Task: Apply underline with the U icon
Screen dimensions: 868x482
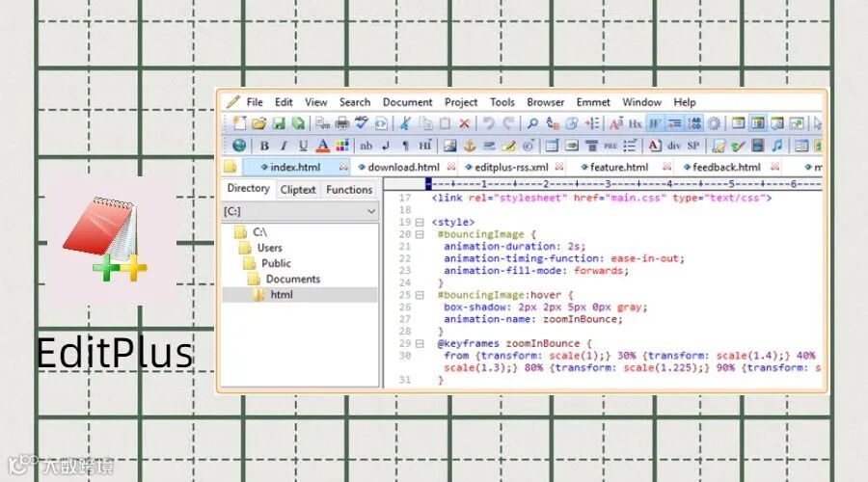Action: (304, 146)
